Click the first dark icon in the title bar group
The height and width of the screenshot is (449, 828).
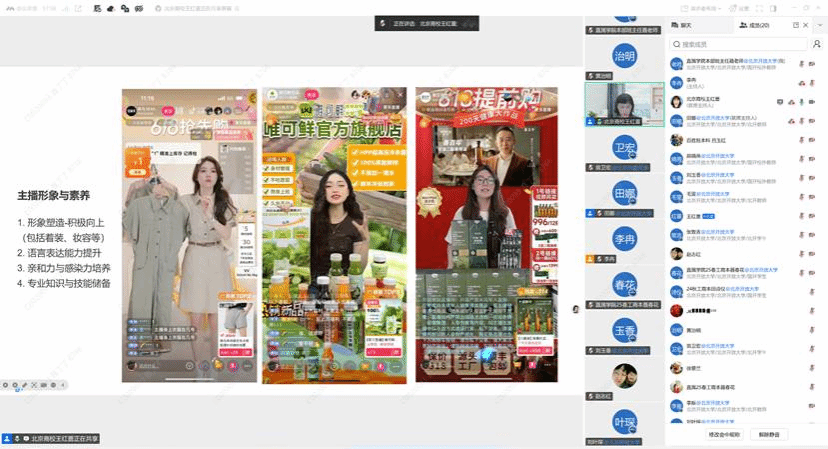(x=97, y=8)
